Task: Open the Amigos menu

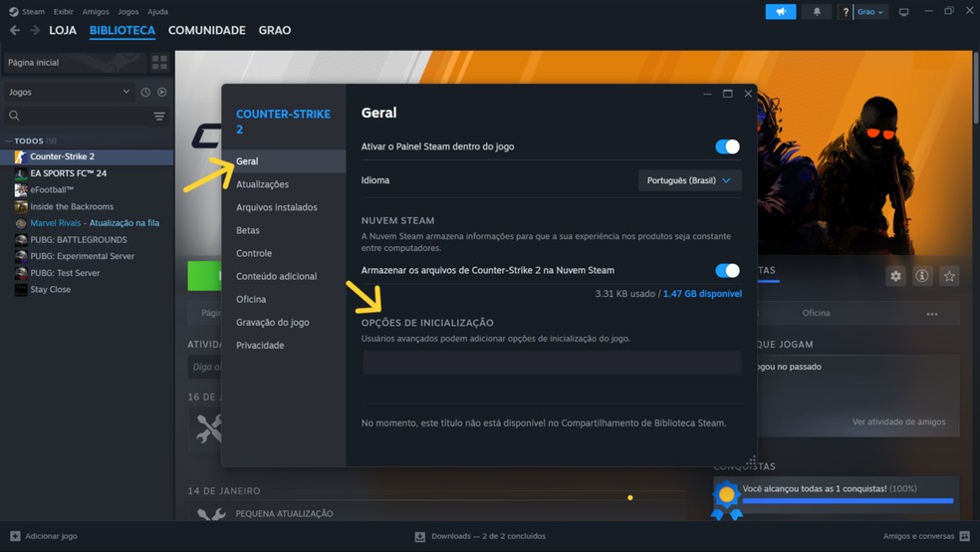Action: [96, 11]
